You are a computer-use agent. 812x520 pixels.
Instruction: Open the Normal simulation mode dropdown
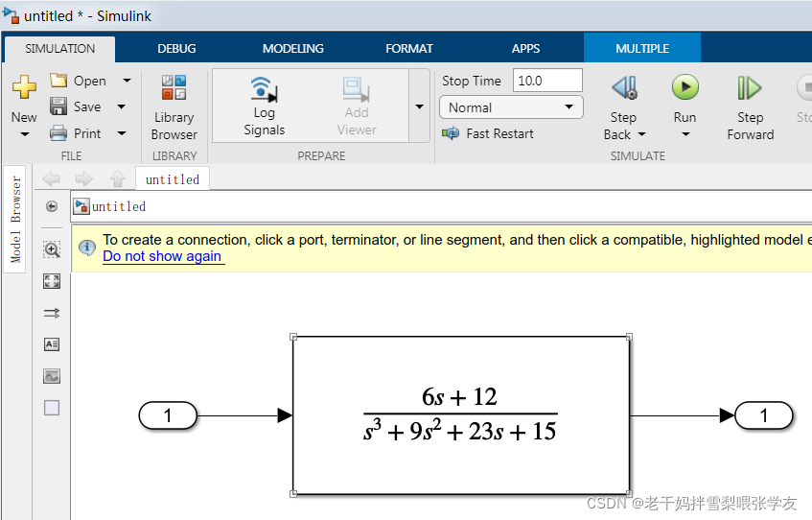[511, 107]
